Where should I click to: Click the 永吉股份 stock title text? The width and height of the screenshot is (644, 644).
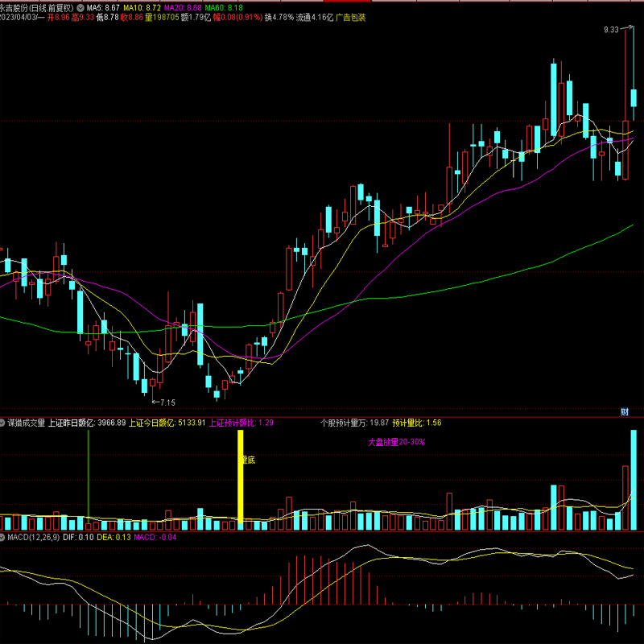(x=16, y=7)
